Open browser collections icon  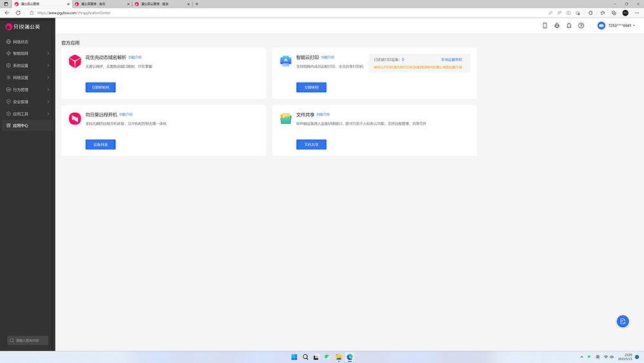point(614,13)
